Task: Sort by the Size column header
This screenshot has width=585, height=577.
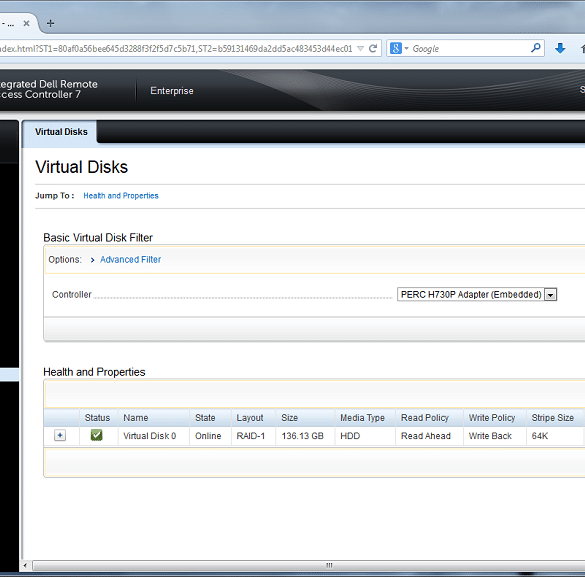Action: coord(290,418)
